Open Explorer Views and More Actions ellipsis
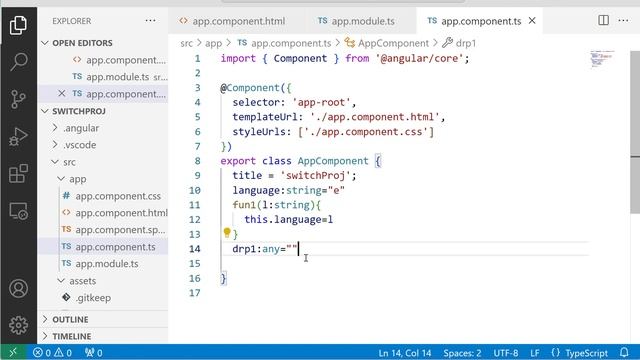 click(150, 21)
